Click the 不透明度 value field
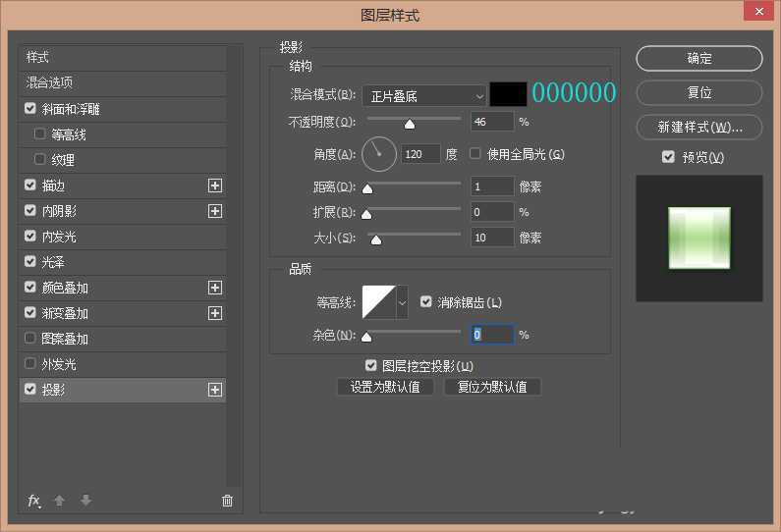This screenshot has width=781, height=532. (x=491, y=122)
